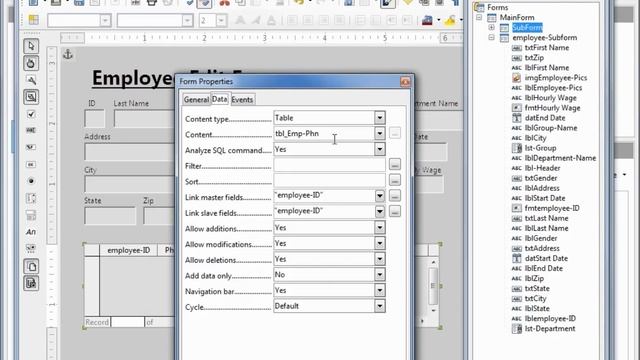Click the Filter input field
640x360 pixels.
(329, 165)
